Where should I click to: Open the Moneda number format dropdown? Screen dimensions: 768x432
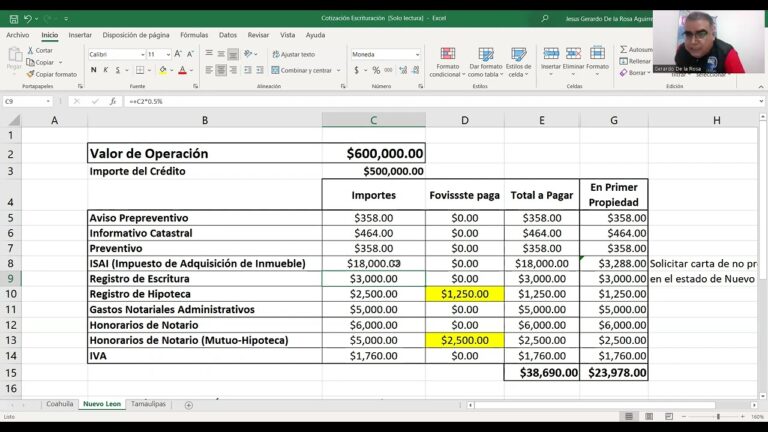[x=417, y=54]
